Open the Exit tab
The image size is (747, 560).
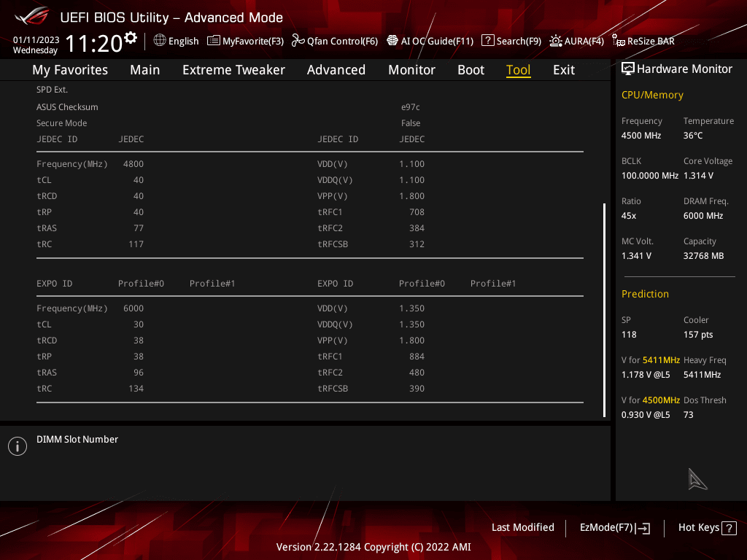[564, 69]
